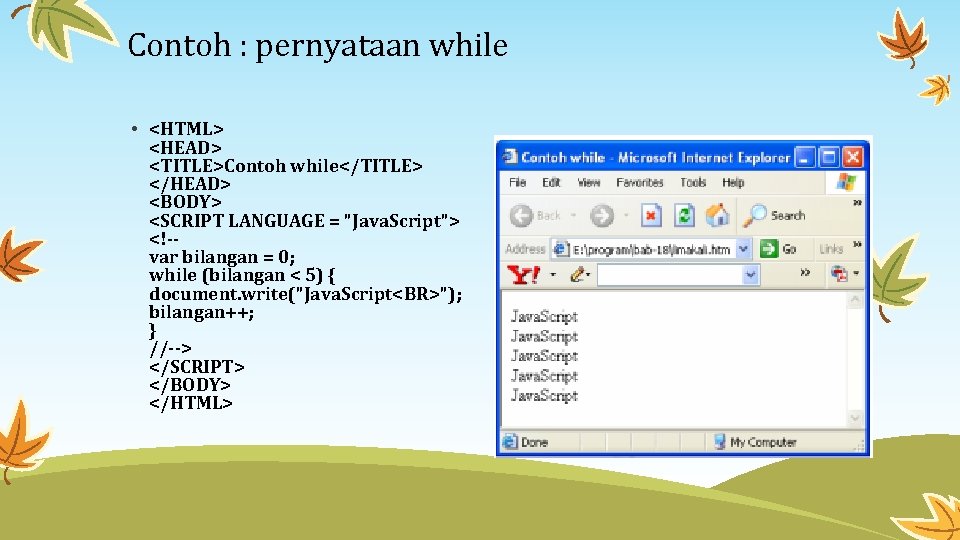Open the Address bar dropdown list
This screenshot has width=960, height=540.
pos(743,249)
